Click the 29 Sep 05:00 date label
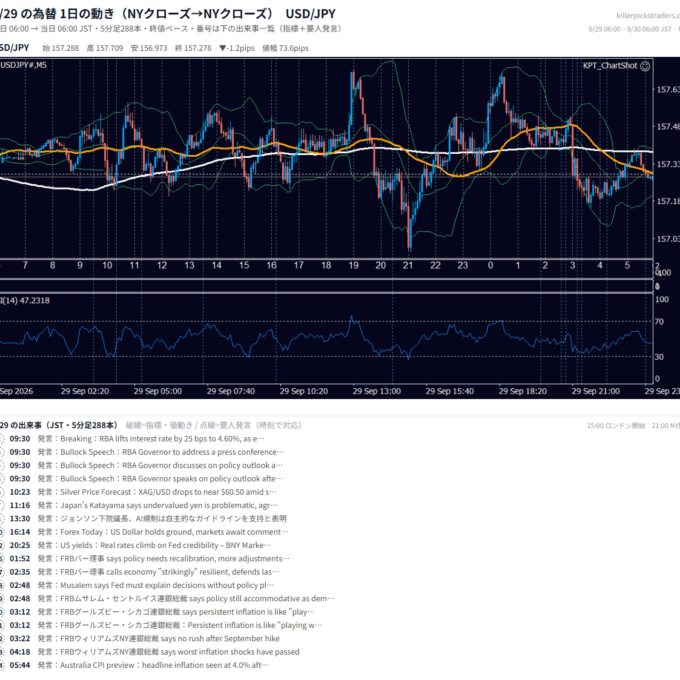Viewport: 680px width, 680px height. [158, 391]
